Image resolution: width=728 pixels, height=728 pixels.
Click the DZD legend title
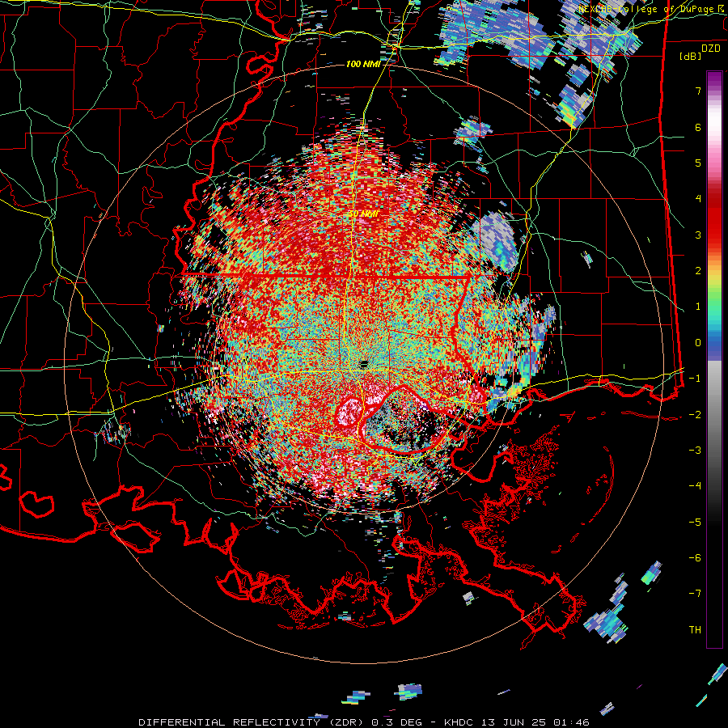click(710, 49)
